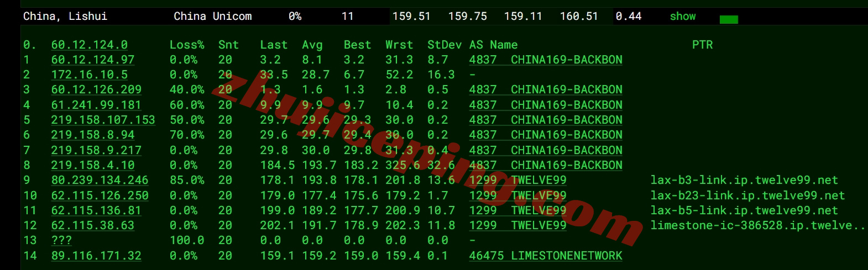Open IP link 62.115.136.81
The width and height of the screenshot is (868, 270).
[96, 210]
